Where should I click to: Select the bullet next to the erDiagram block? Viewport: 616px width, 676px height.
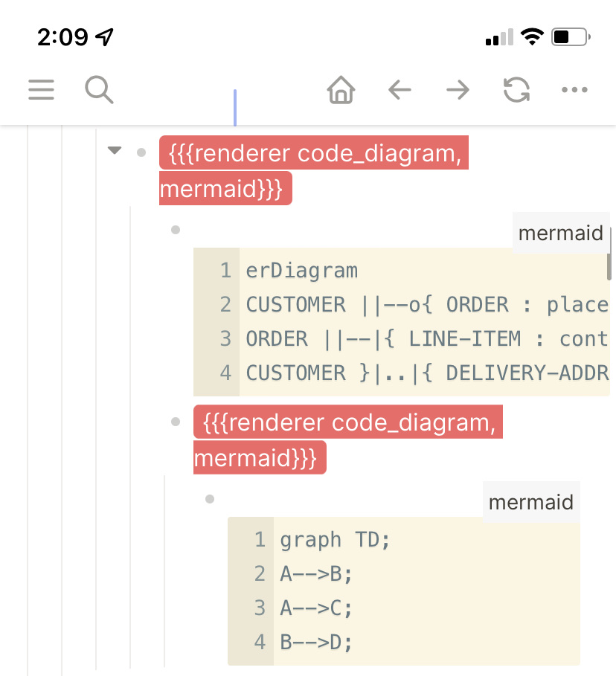pos(175,230)
